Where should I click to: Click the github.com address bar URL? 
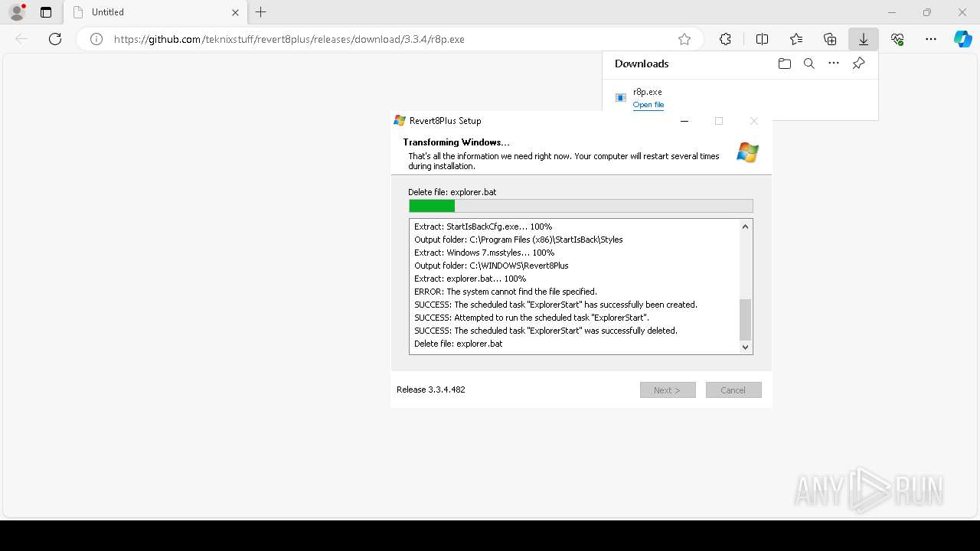(289, 39)
